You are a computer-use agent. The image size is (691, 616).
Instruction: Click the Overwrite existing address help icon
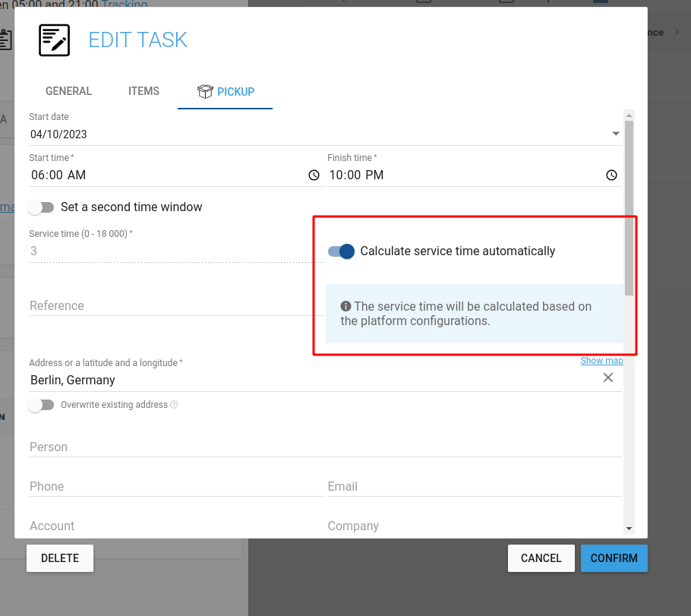click(174, 404)
